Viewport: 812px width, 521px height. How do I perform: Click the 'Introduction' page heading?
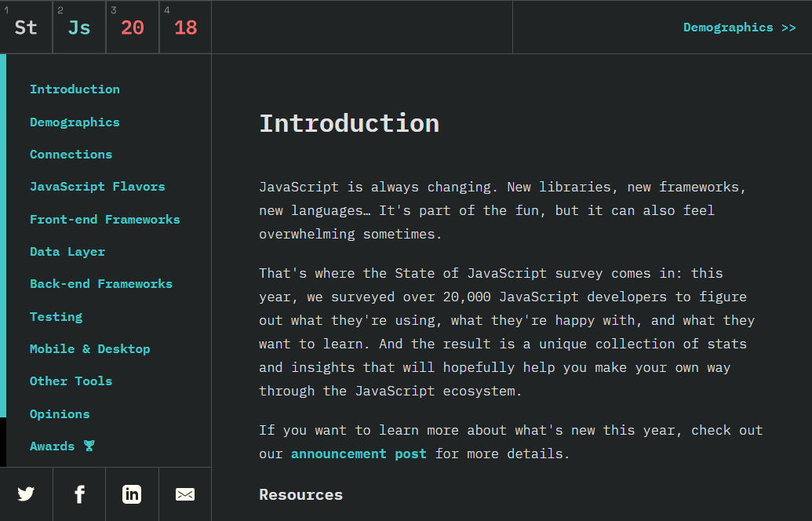[349, 123]
